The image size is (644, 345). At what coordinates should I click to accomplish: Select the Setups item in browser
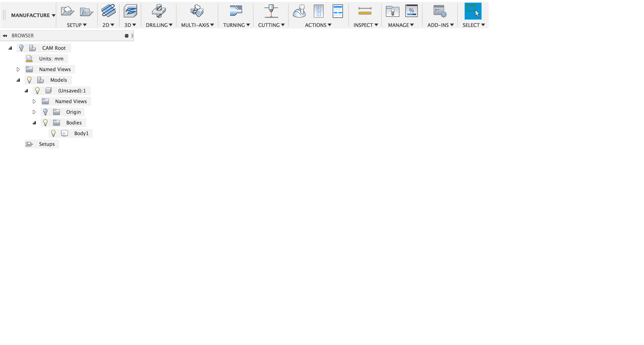(x=47, y=144)
